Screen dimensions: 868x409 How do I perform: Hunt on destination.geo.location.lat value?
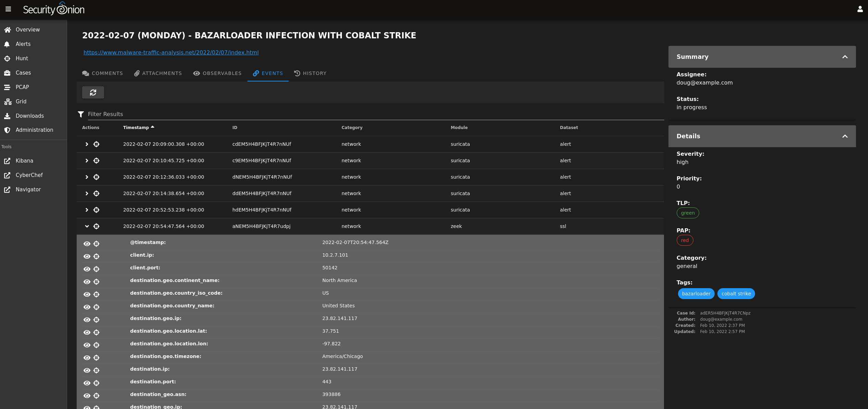click(97, 333)
